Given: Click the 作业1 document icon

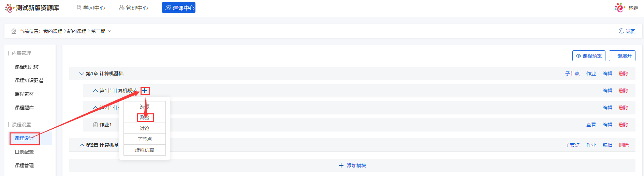Looking at the screenshot, I should [x=96, y=125].
